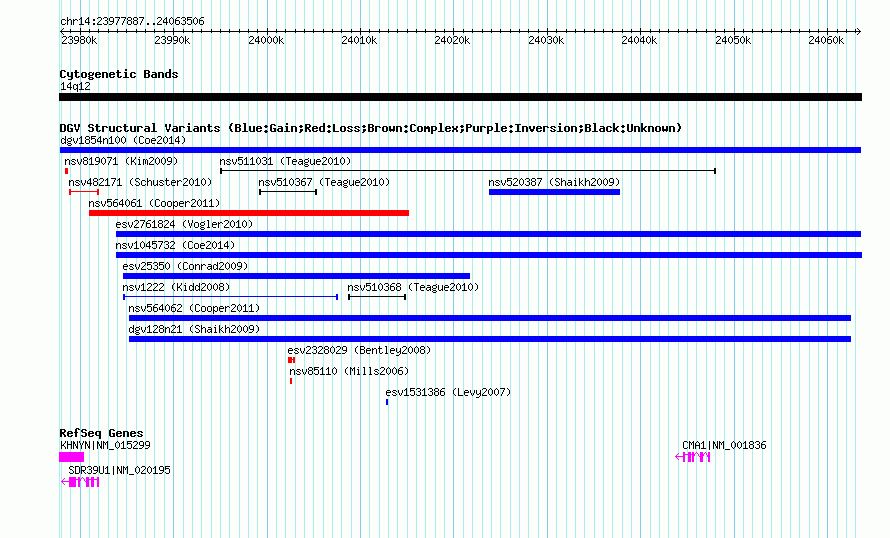
Task: Open the nsv510367 (Teague2010) label
Action: (324, 182)
